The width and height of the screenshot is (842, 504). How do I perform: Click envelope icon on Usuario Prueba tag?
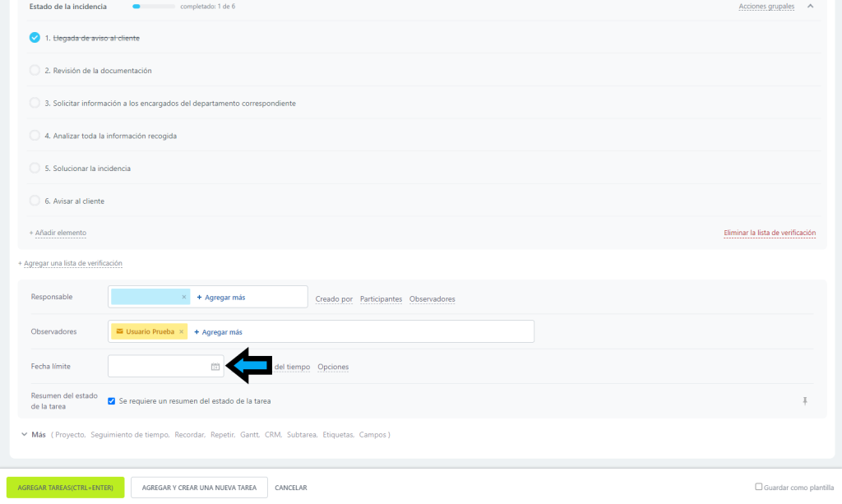(119, 331)
